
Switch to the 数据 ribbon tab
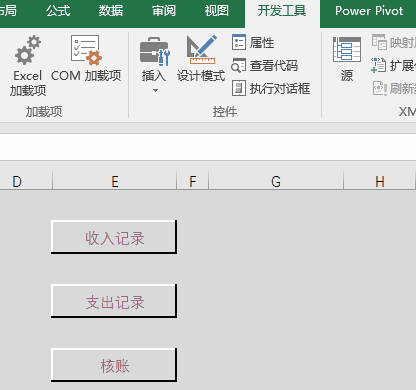[111, 11]
